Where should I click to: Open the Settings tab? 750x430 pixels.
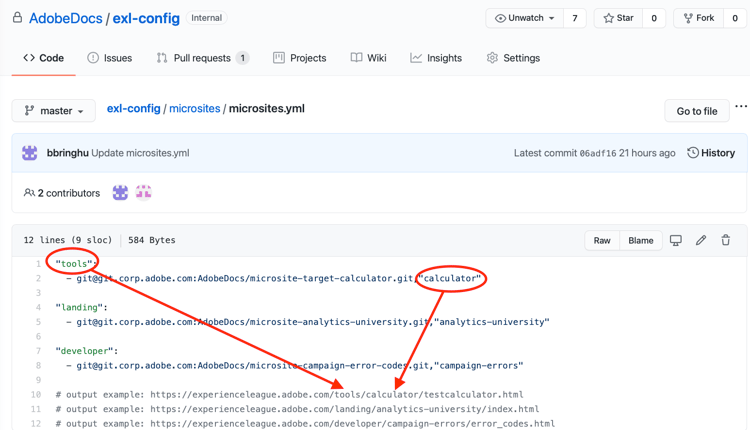[513, 58]
